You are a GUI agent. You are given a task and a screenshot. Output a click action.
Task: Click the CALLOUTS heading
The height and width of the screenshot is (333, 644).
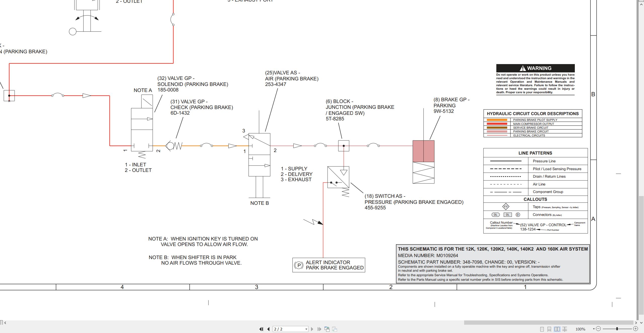point(535,199)
